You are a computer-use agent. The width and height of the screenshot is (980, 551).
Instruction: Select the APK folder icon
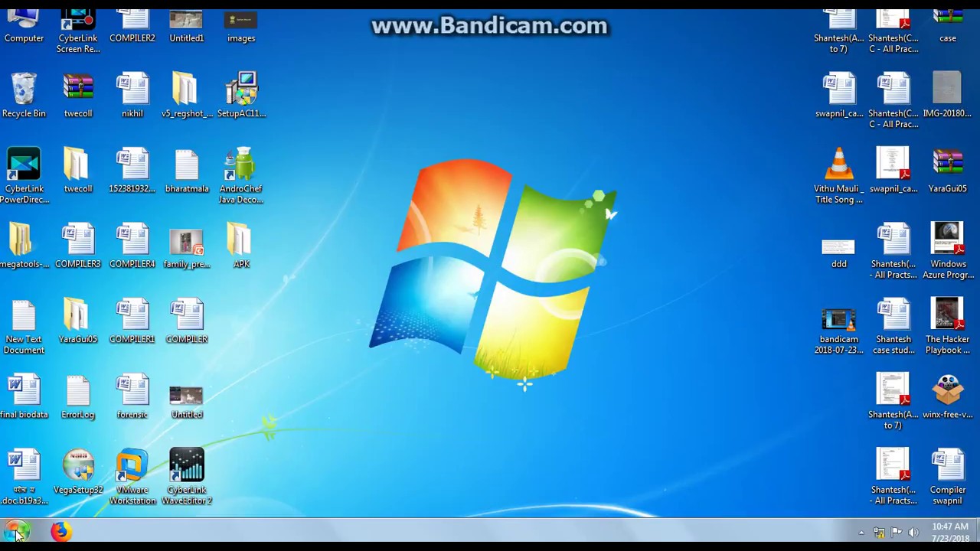[x=241, y=245]
